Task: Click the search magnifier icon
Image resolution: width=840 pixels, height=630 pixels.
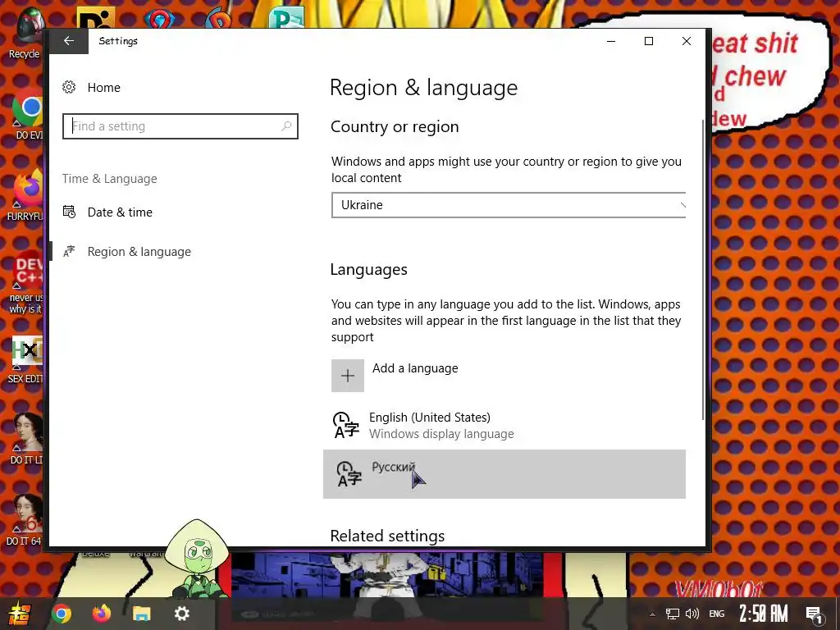Action: click(286, 126)
